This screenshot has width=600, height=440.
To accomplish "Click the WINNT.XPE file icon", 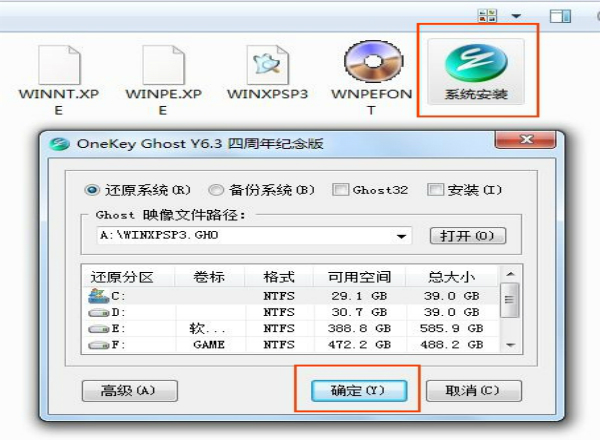I will click(x=59, y=66).
